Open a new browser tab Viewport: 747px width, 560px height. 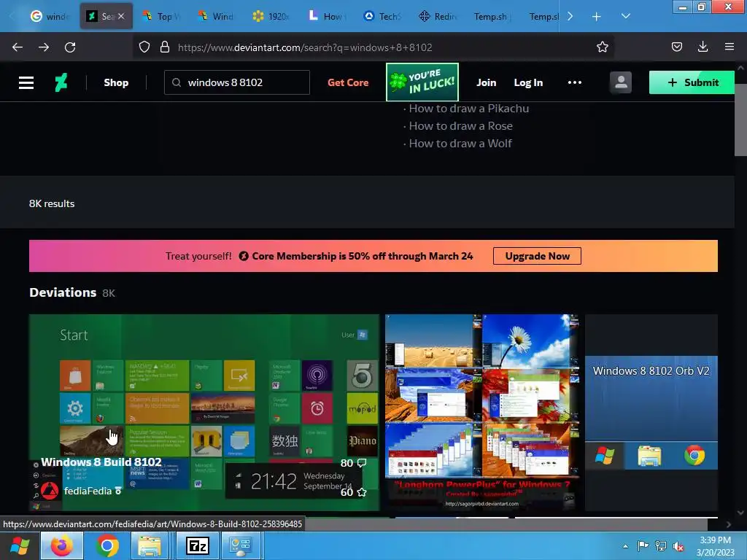[x=596, y=17]
